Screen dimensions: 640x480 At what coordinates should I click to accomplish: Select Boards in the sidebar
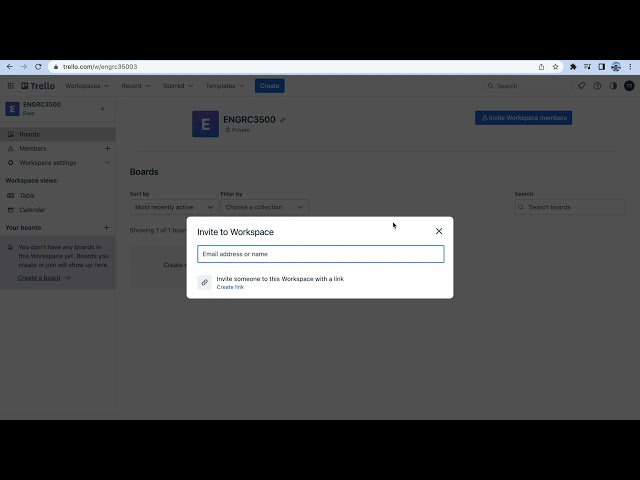58,134
